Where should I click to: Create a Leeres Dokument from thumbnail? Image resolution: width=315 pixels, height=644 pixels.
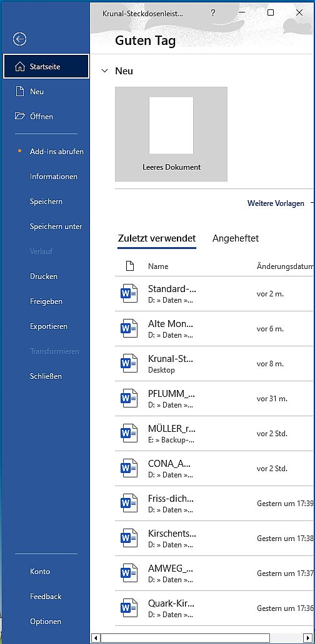[171, 134]
